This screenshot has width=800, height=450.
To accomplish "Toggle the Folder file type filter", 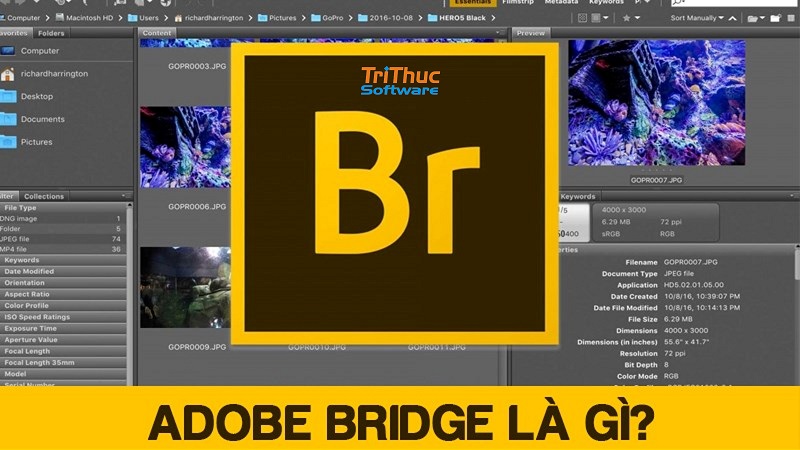I will pos(62,229).
